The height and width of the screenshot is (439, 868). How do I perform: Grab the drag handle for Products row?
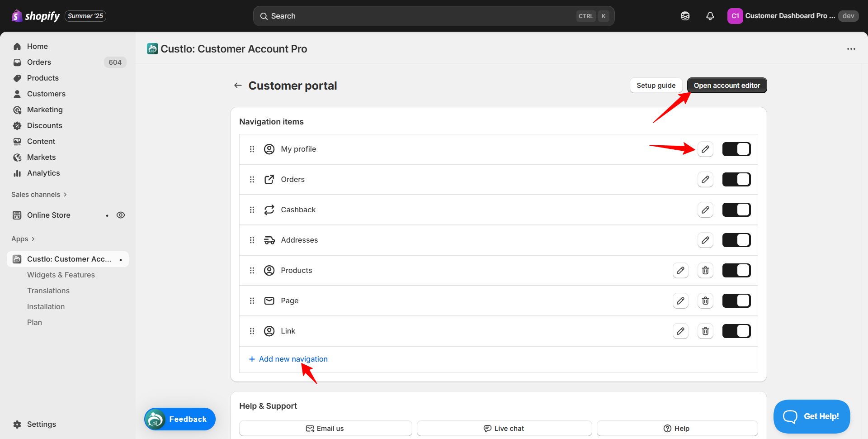(x=252, y=270)
